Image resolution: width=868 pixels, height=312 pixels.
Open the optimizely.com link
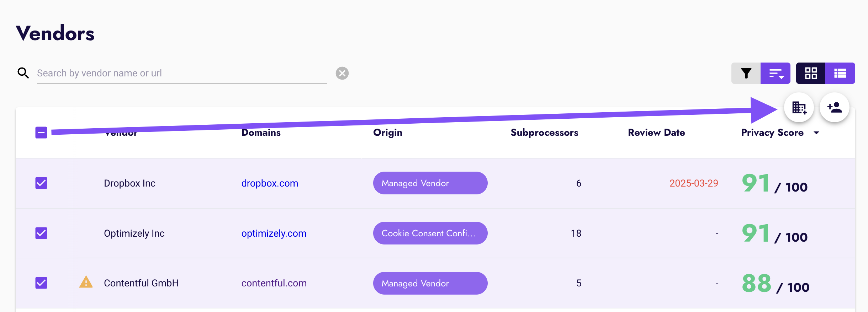click(274, 233)
